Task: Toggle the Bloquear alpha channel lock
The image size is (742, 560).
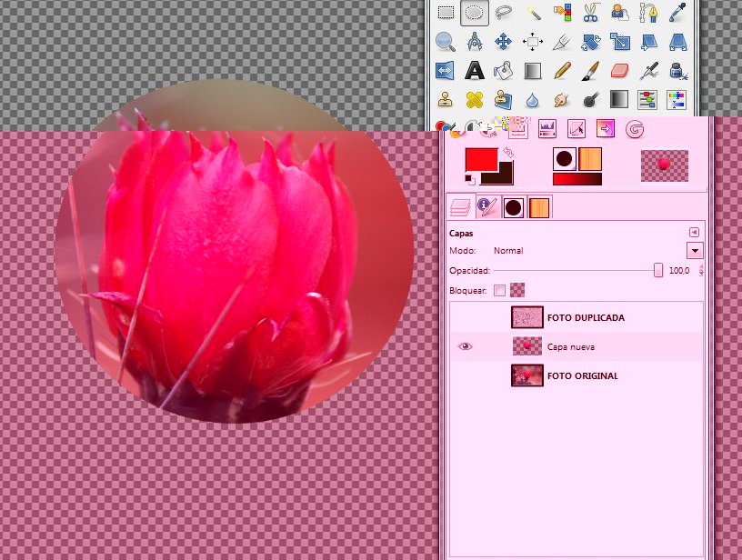Action: click(517, 291)
